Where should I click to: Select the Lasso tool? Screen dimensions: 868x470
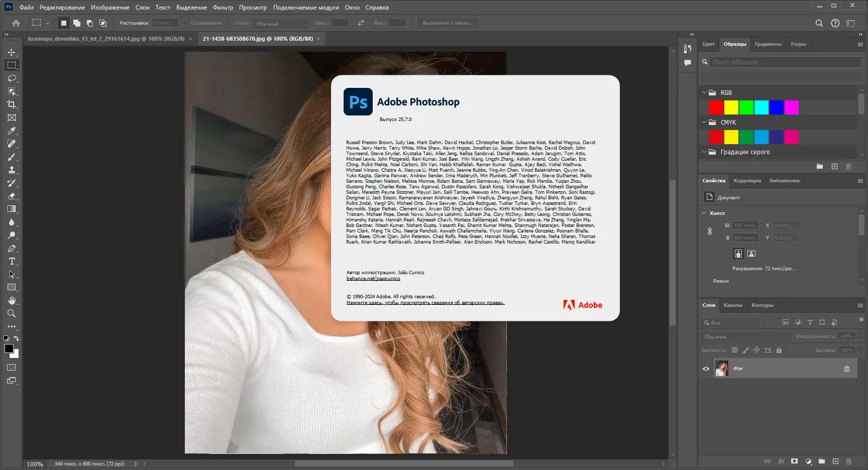pos(12,78)
